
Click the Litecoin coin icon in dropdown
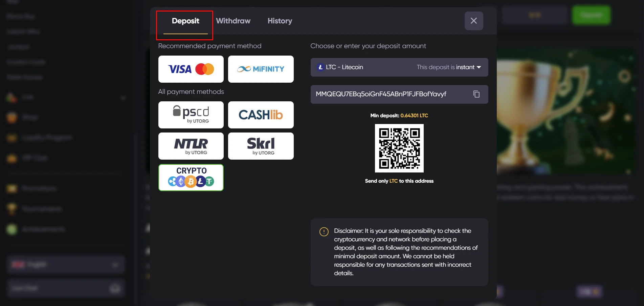(320, 67)
